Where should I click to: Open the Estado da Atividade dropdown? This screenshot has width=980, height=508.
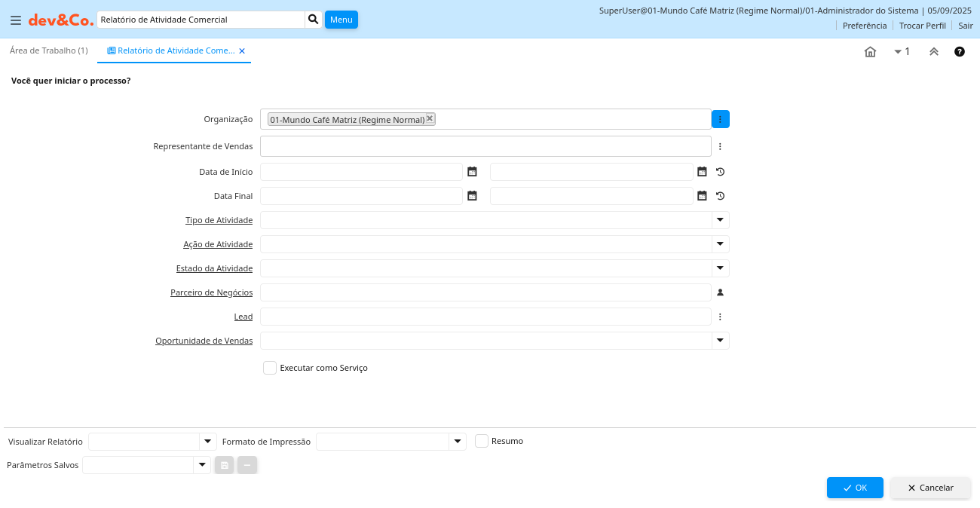[720, 268]
